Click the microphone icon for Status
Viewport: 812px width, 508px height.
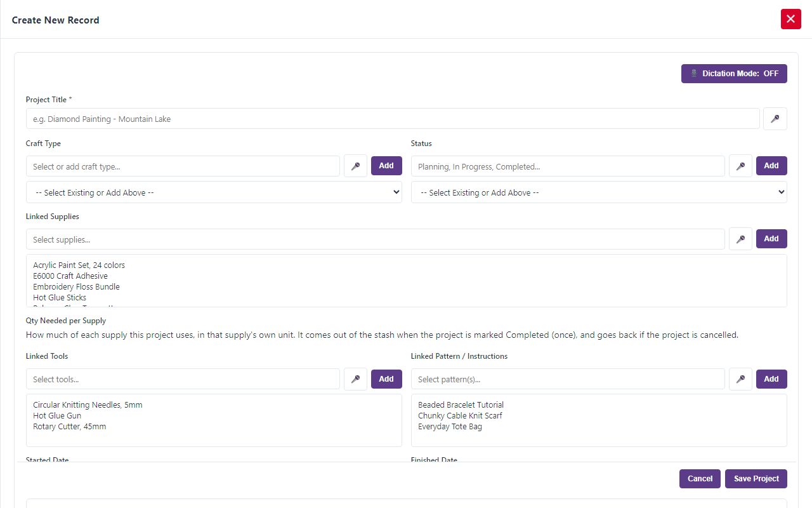(740, 166)
